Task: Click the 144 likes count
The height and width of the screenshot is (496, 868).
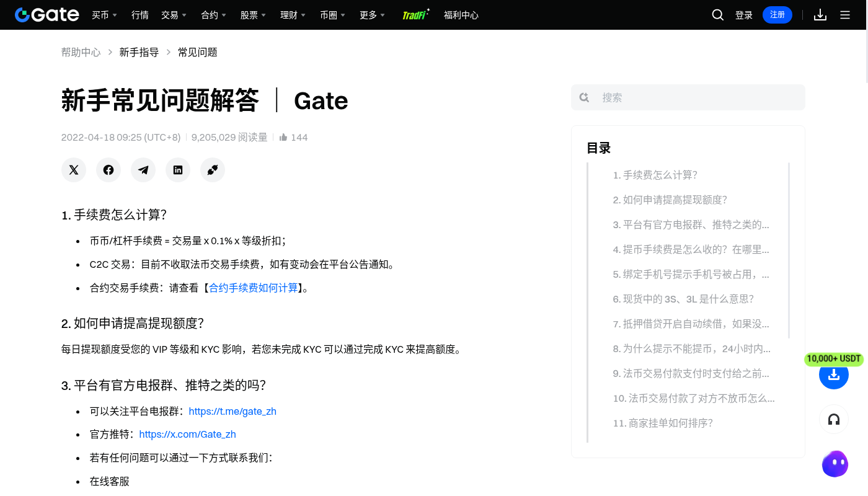Action: click(299, 137)
